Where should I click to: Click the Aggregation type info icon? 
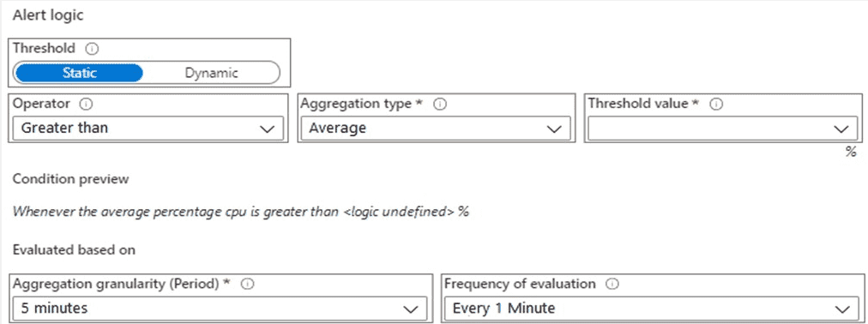tap(441, 104)
